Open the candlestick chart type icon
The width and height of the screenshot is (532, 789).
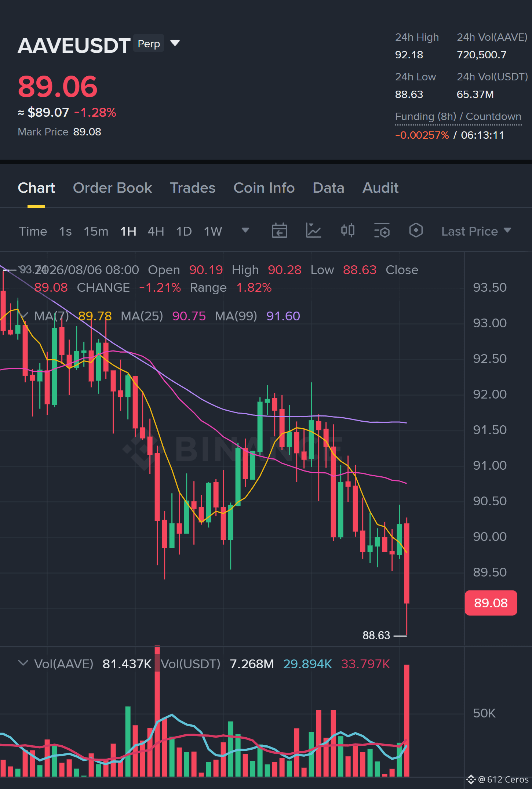point(348,230)
